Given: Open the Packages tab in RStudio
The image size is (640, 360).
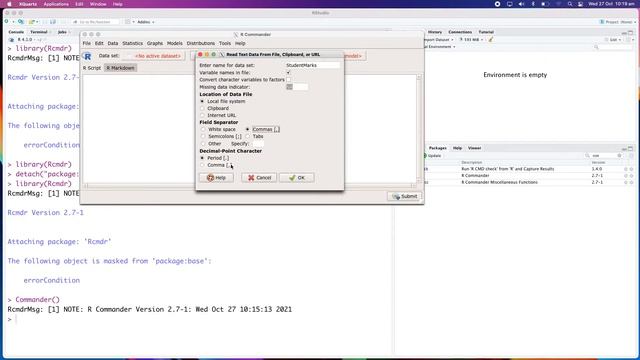Looking at the screenshot, I should click(438, 148).
